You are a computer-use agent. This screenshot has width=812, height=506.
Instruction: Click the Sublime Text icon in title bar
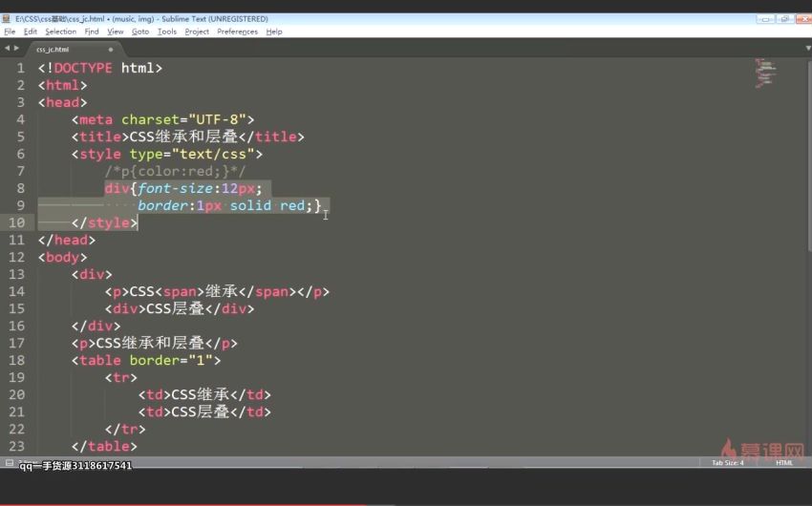[x=7, y=19]
